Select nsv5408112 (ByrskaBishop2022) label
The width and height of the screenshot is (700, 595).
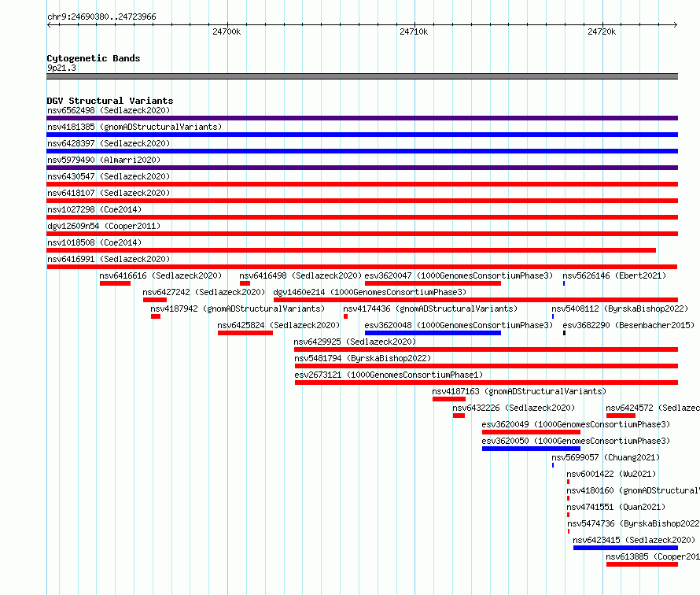pos(620,309)
